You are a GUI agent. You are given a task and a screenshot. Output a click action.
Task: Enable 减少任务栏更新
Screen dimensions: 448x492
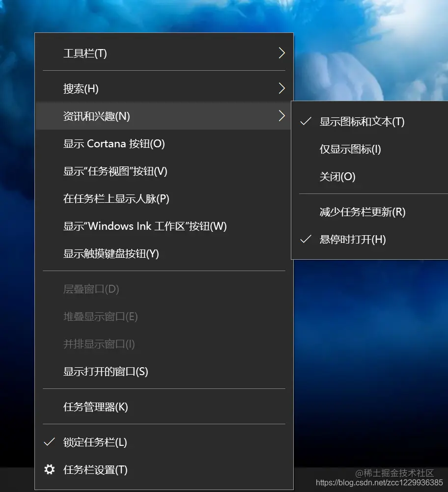[362, 212]
